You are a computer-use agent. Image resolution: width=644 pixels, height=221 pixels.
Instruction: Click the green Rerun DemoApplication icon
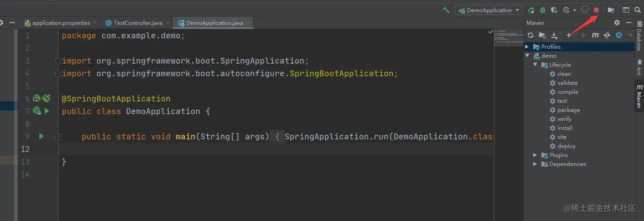pos(531,10)
